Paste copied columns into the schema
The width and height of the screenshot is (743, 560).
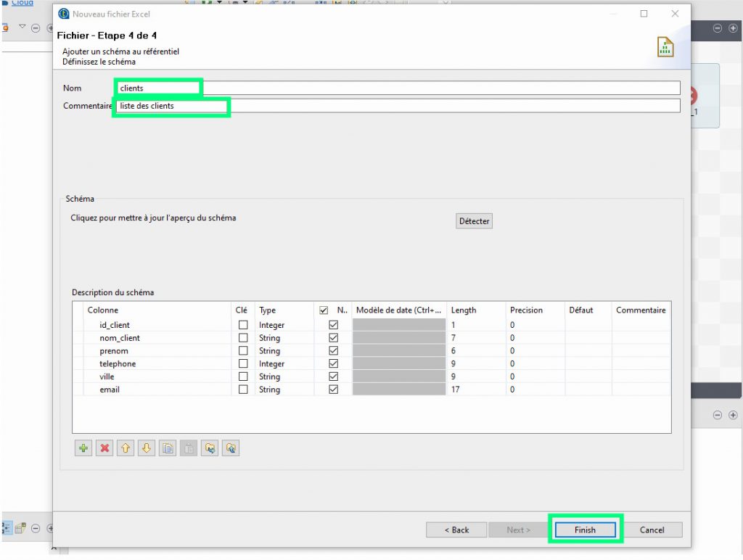[x=189, y=448]
